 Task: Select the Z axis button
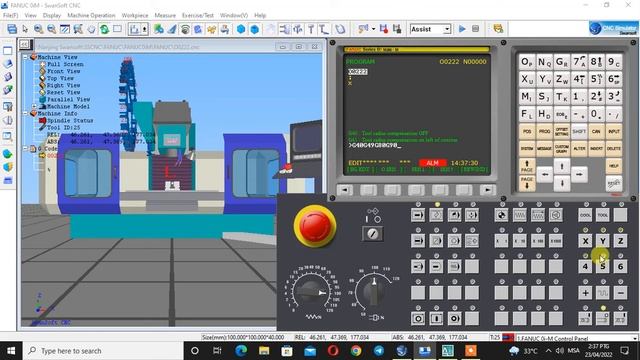pos(620,241)
